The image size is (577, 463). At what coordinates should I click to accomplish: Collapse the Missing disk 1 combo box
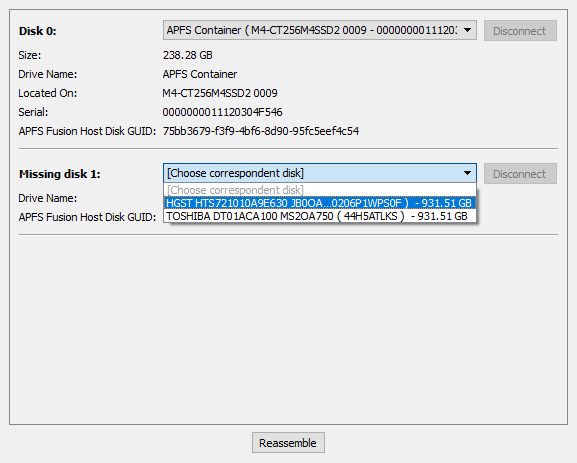[319, 173]
